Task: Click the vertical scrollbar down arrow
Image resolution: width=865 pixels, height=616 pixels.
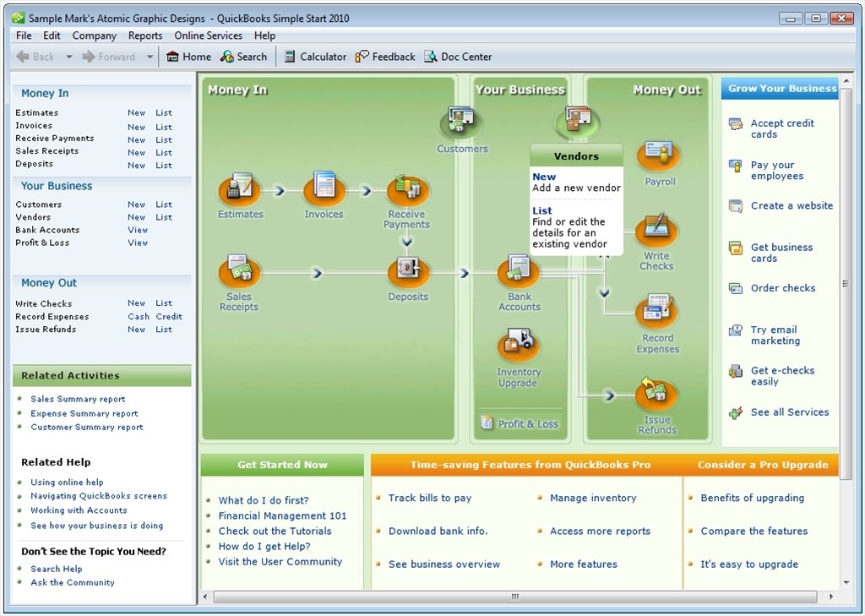Action: click(846, 582)
